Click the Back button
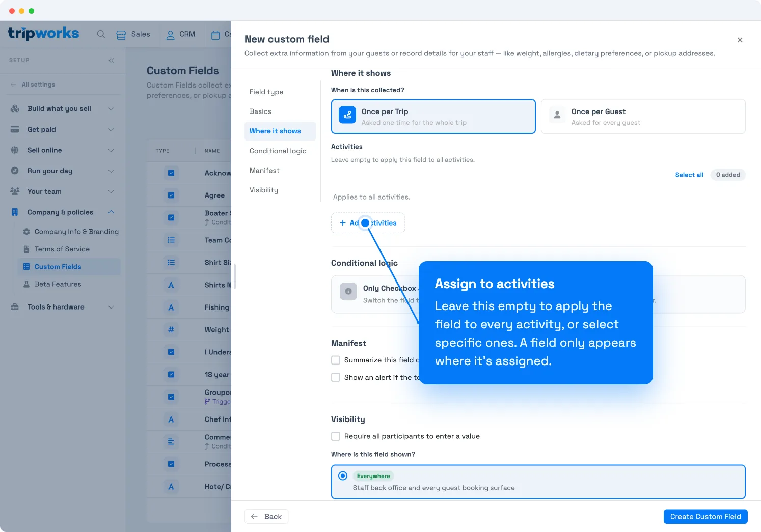 266,516
